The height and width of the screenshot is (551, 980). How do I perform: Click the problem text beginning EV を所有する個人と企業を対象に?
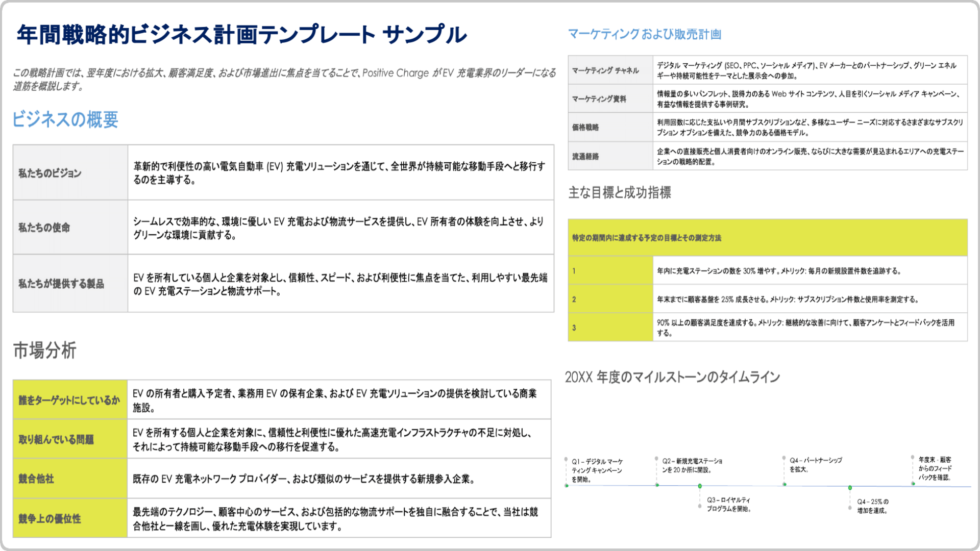[333, 440]
